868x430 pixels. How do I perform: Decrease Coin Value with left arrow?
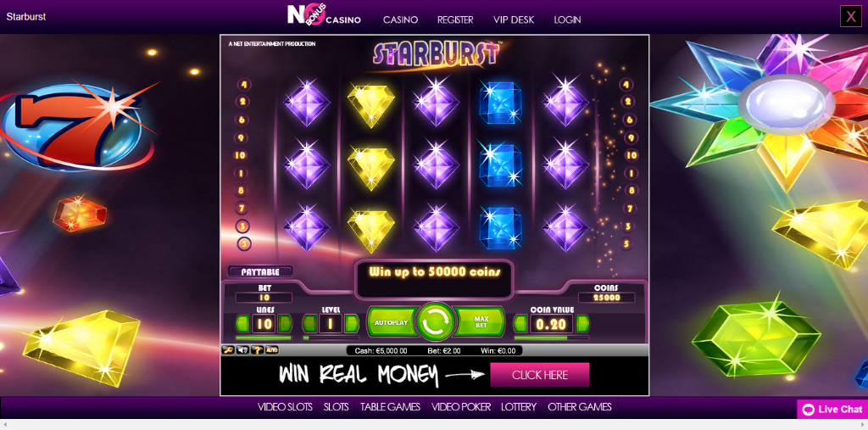(520, 324)
